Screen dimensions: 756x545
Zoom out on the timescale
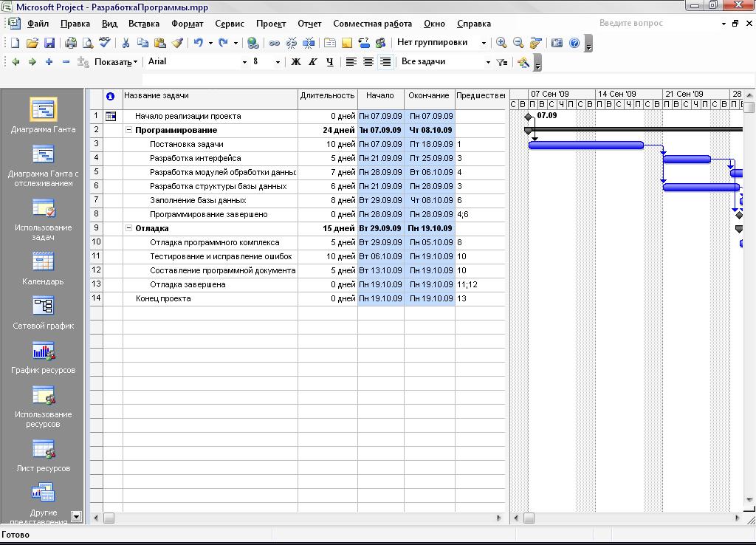click(x=518, y=43)
